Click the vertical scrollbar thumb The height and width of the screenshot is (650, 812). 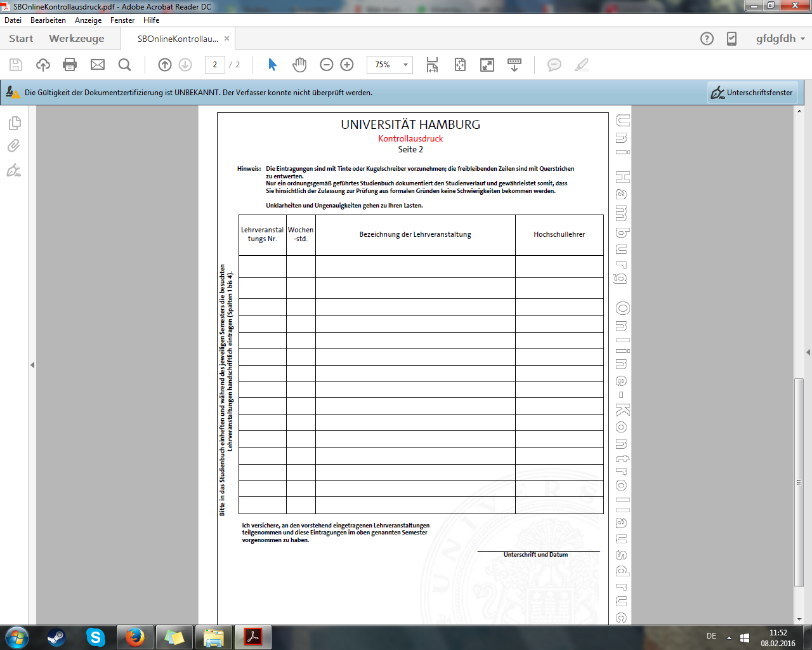point(799,482)
